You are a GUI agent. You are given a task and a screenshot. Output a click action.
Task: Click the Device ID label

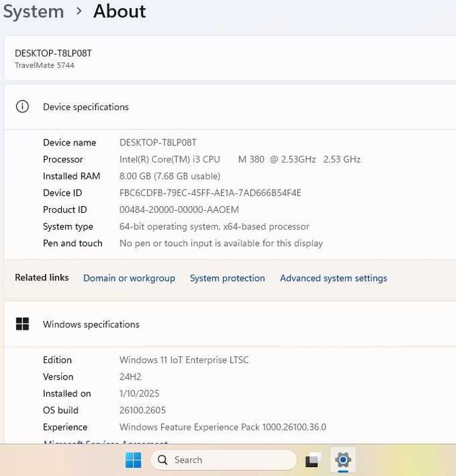pyautogui.click(x=63, y=192)
